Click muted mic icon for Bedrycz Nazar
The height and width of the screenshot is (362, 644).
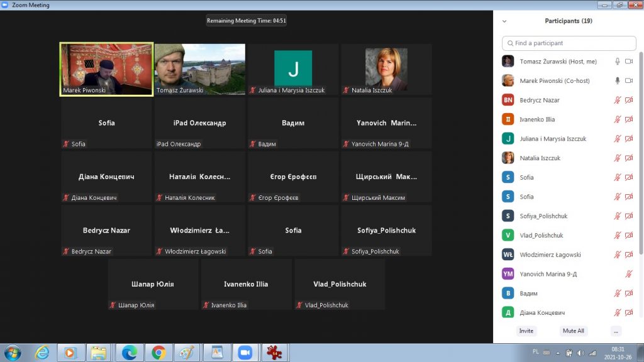tap(618, 101)
